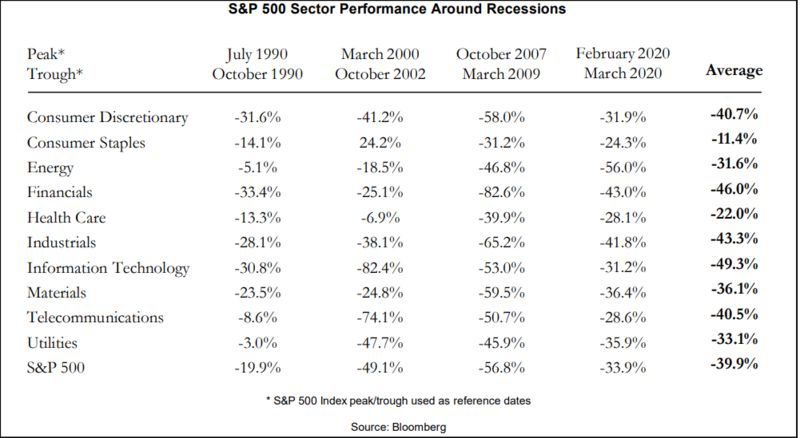This screenshot has height=438, width=800.
Task: Click the reference dates footnote
Action: [400, 401]
